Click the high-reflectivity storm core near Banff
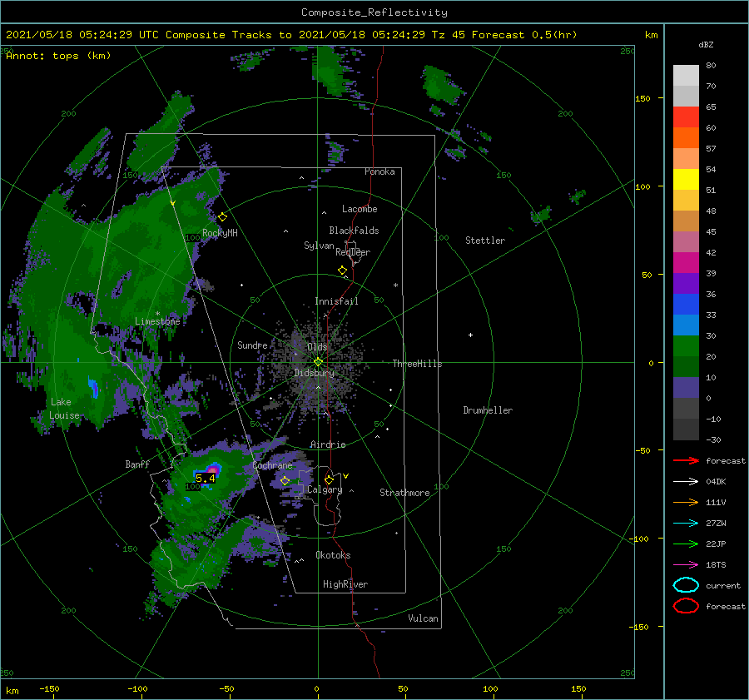Screen dimensions: 749x700 [x=212, y=470]
